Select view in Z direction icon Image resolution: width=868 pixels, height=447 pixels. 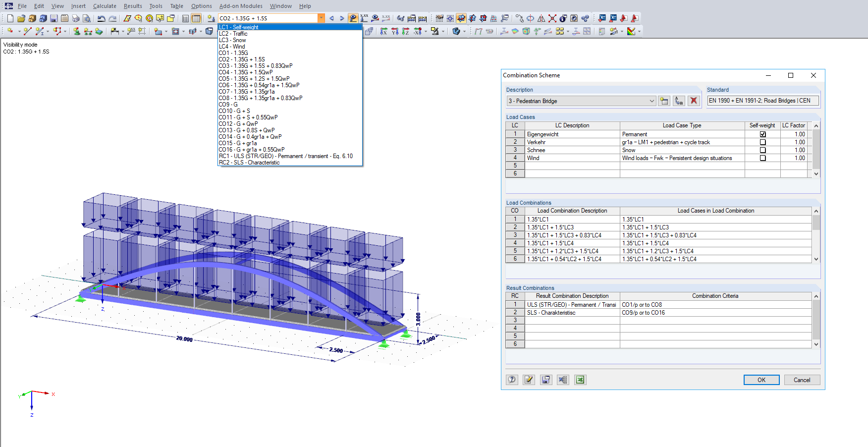pyautogui.click(x=406, y=31)
